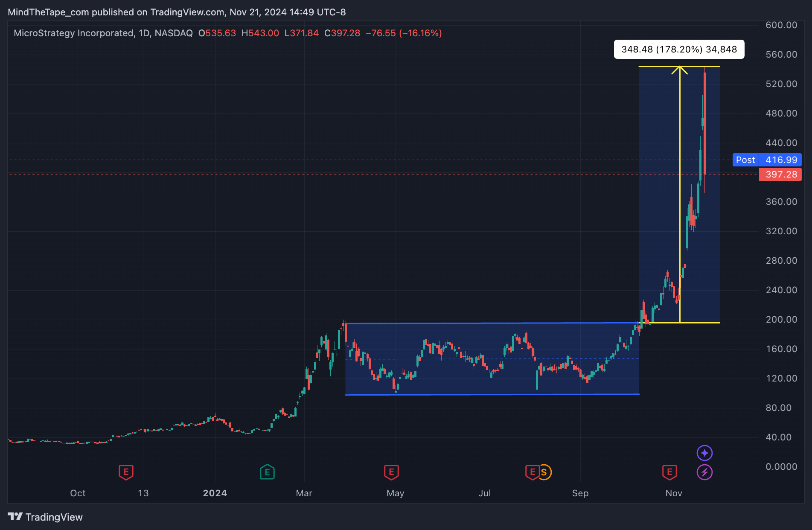Click the change value −76.55 (−16.16%)
The image size is (812, 530).
[404, 33]
